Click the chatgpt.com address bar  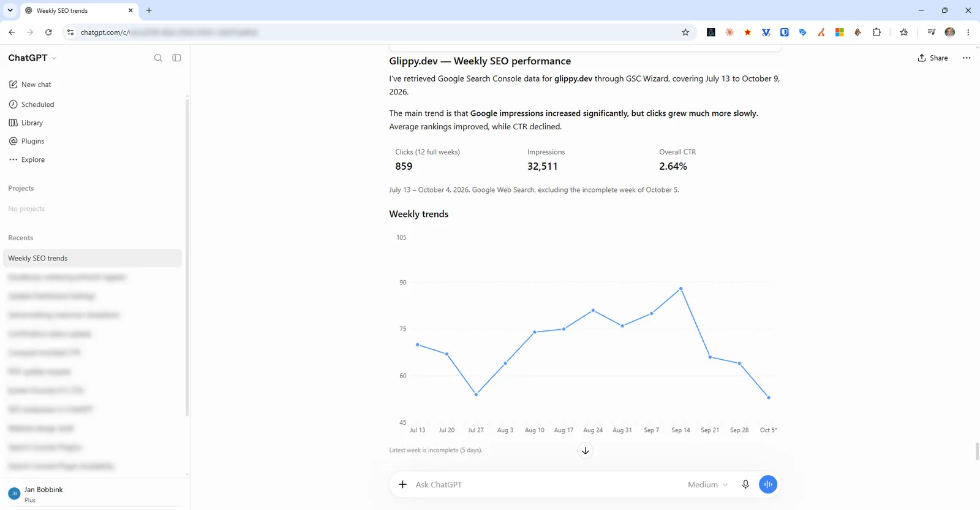[x=379, y=32]
